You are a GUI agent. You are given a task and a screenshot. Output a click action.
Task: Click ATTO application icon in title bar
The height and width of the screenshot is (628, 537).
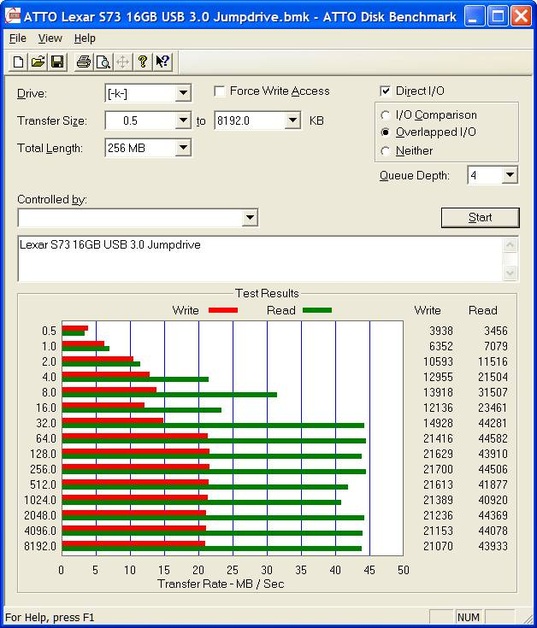(12, 16)
